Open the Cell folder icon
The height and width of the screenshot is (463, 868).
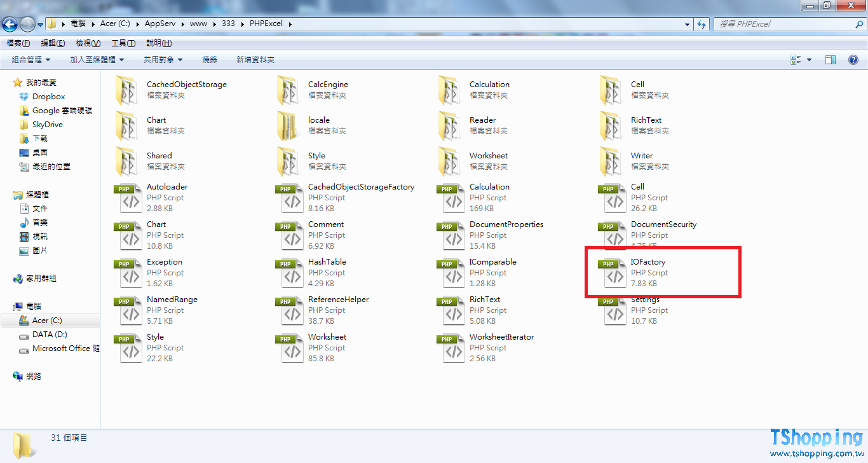pyautogui.click(x=611, y=90)
